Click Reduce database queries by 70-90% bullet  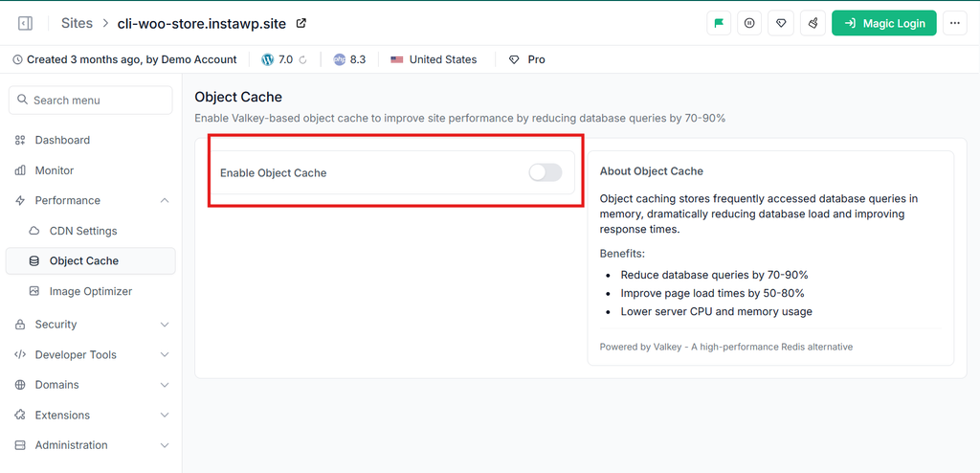point(714,275)
